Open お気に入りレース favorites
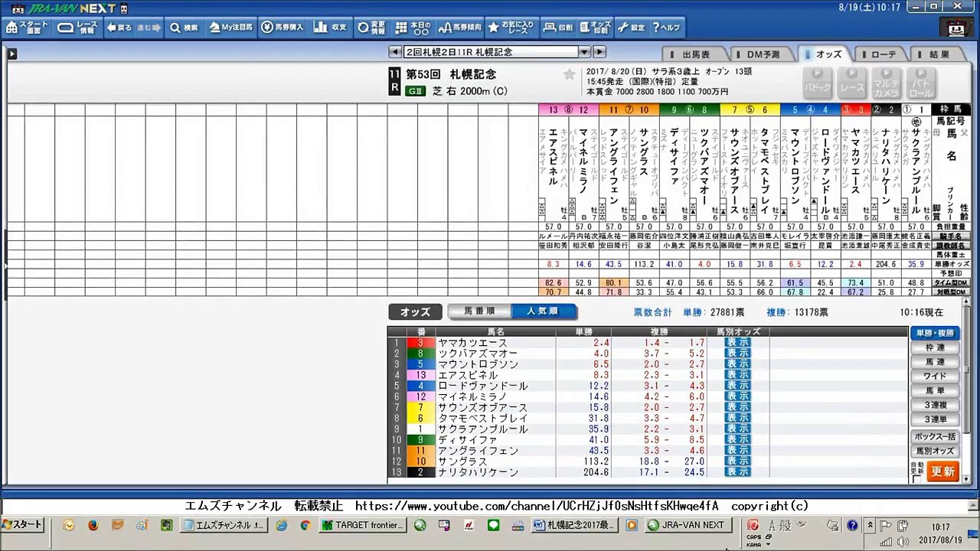 pos(511,28)
